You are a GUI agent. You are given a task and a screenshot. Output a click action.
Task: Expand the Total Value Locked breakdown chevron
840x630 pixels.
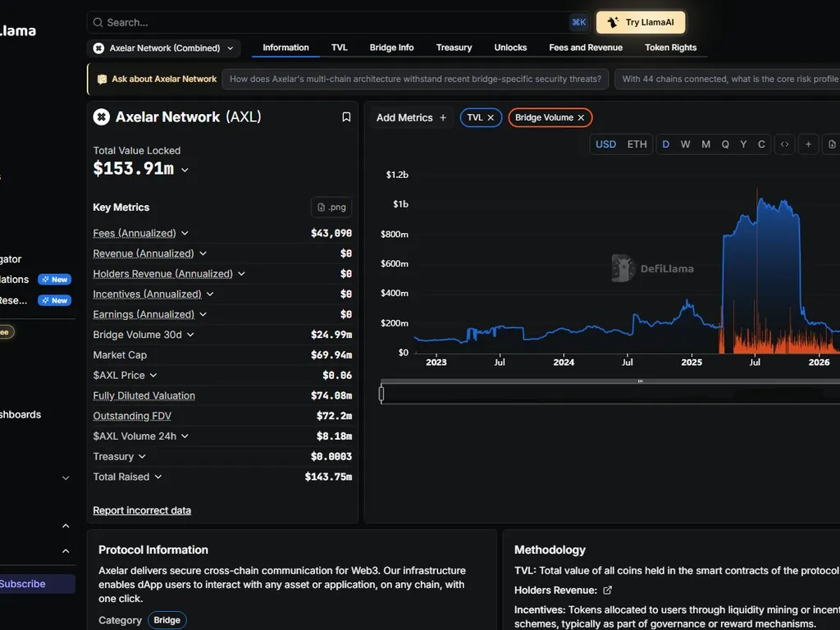(185, 170)
